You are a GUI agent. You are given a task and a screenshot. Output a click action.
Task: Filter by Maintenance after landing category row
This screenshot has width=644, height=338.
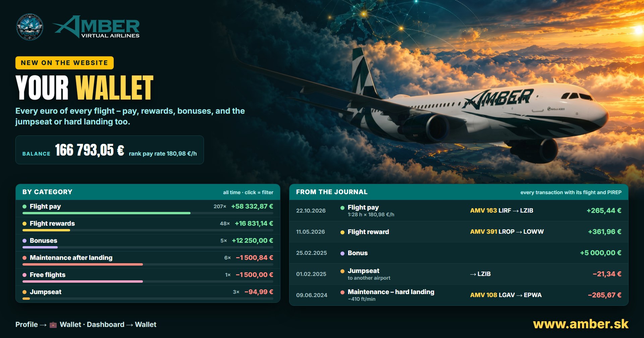click(148, 260)
